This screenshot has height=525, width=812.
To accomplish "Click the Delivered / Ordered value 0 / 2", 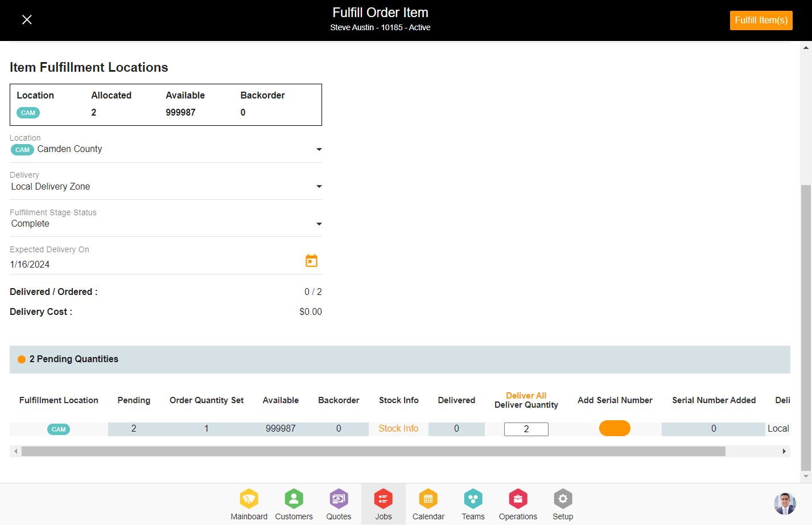I will pyautogui.click(x=313, y=292).
